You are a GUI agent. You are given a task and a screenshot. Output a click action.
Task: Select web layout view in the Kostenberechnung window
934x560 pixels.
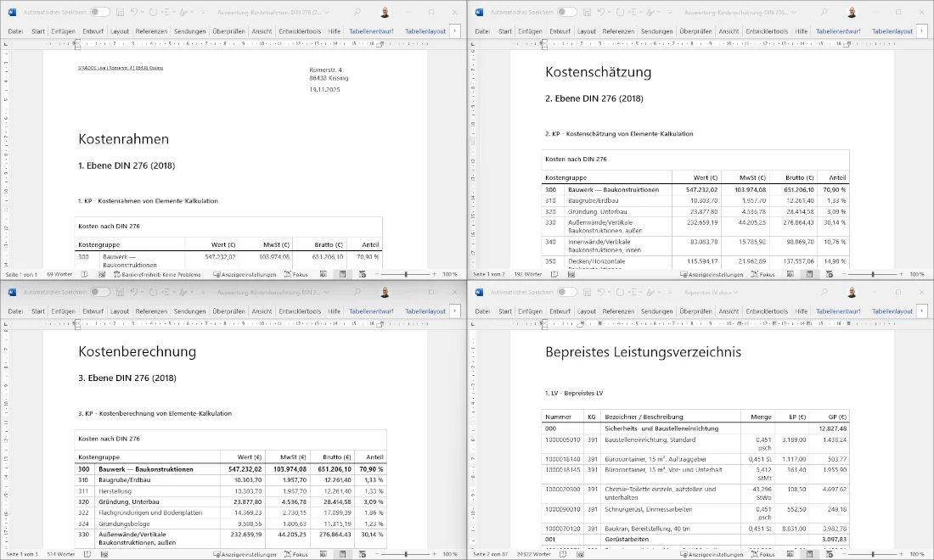[x=363, y=554]
